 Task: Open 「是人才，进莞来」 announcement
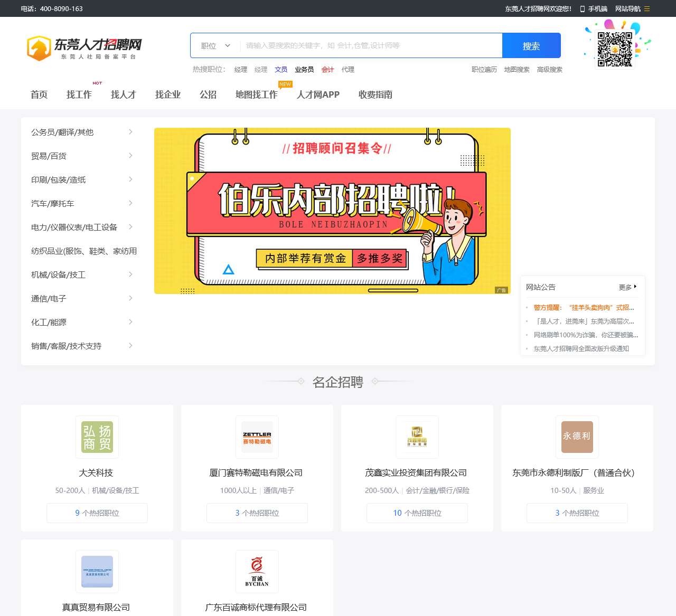pyautogui.click(x=584, y=321)
